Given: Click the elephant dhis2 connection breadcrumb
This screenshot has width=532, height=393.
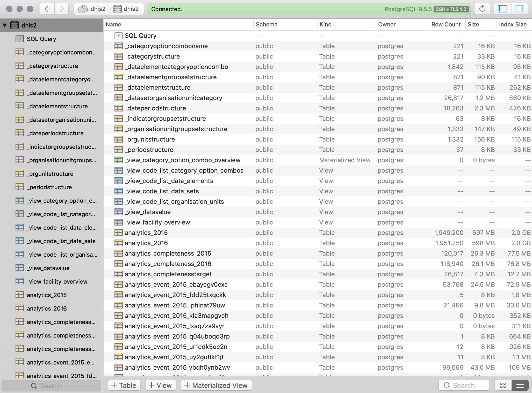Looking at the screenshot, I should (92, 9).
